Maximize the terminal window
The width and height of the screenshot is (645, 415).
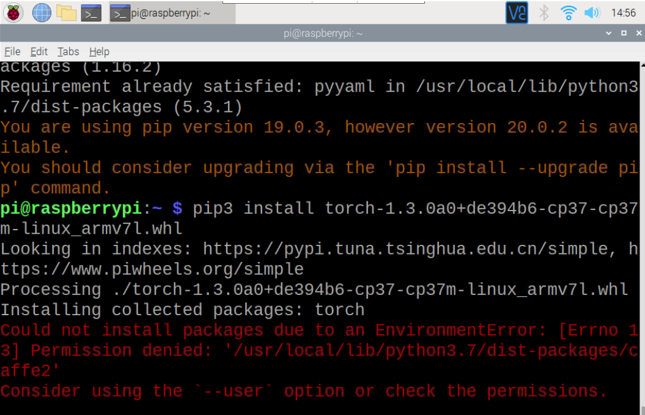pyautogui.click(x=624, y=33)
